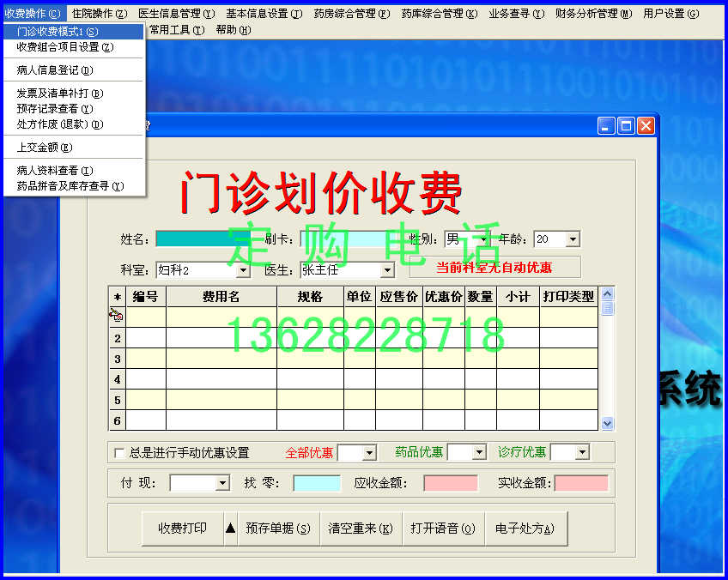The height and width of the screenshot is (580, 728).
Task: Click the 电子处方(A) button
Action: tap(524, 529)
